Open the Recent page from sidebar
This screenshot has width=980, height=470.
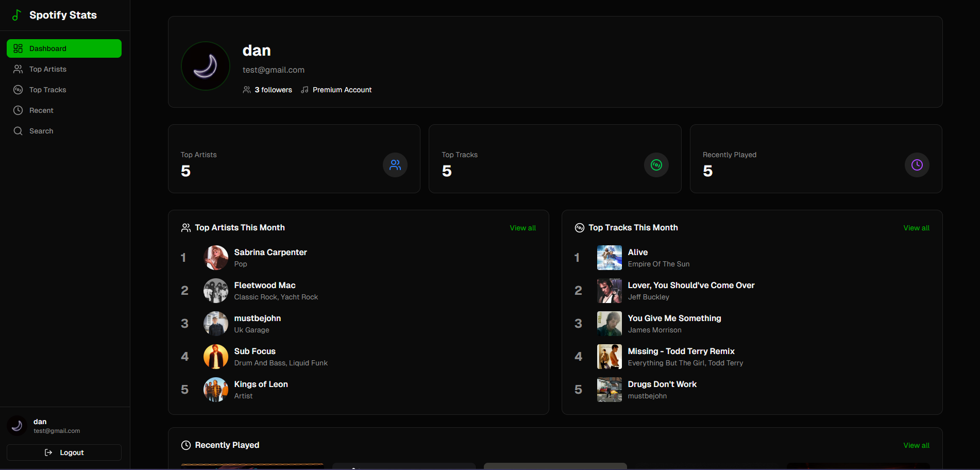(x=41, y=110)
